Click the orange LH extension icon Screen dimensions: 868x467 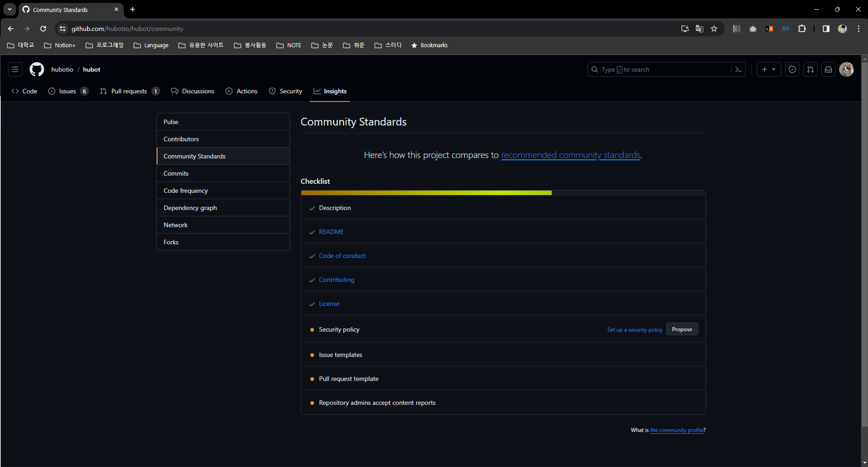tap(769, 29)
